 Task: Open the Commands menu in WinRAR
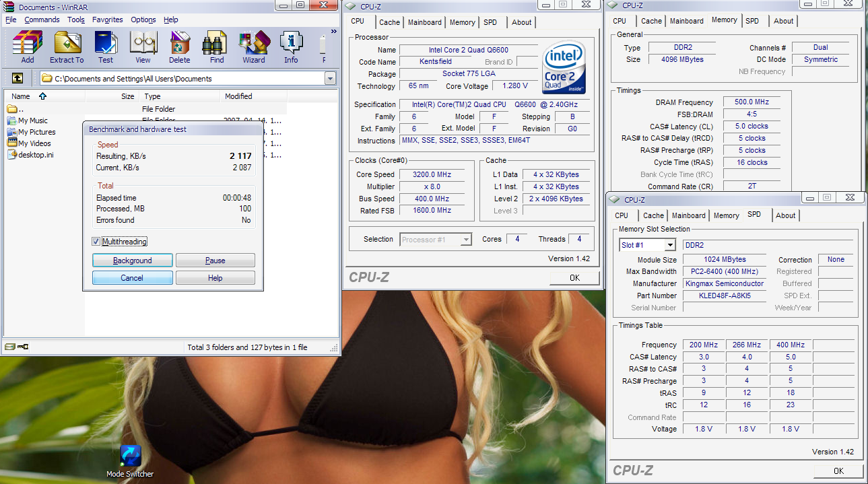pos(42,20)
